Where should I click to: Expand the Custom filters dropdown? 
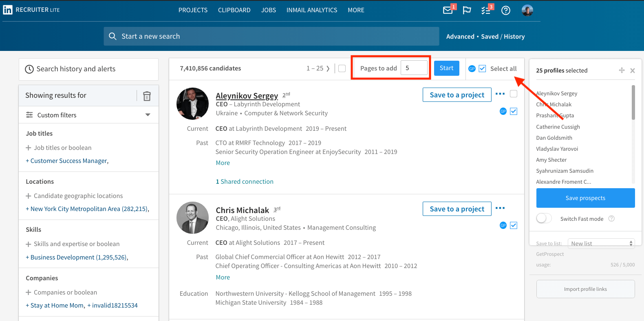coord(148,115)
